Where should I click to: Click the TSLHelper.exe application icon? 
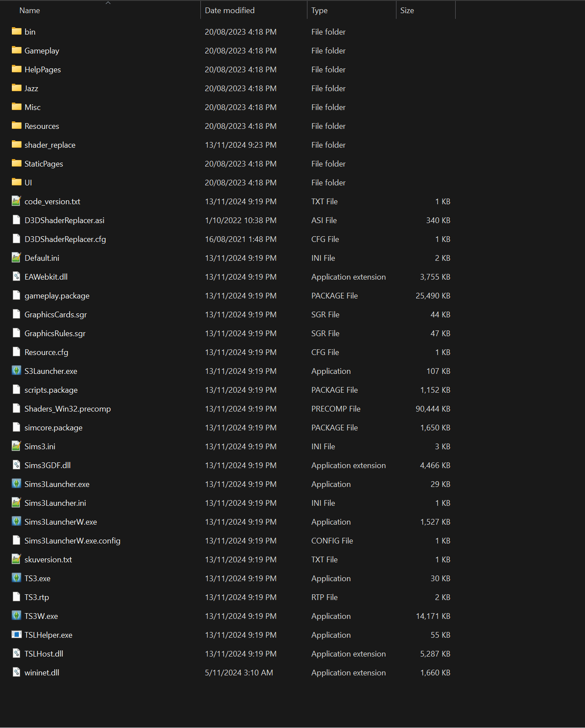[x=17, y=635]
